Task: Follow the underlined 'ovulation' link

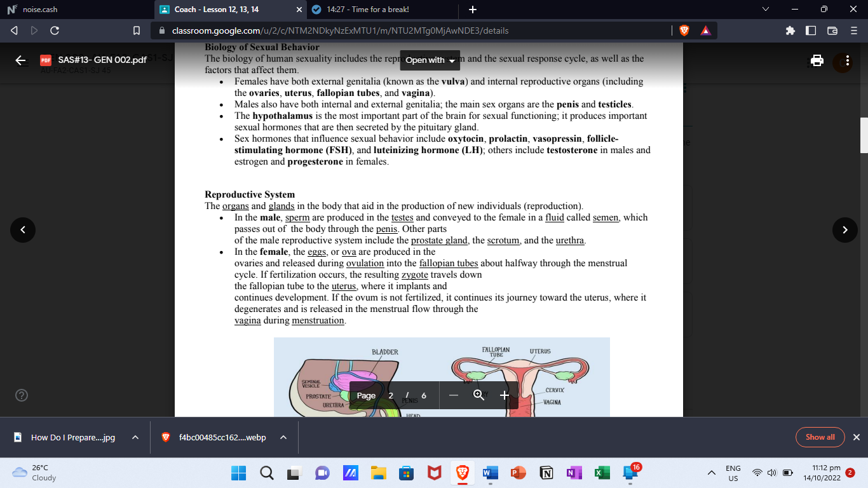Action: pyautogui.click(x=365, y=263)
